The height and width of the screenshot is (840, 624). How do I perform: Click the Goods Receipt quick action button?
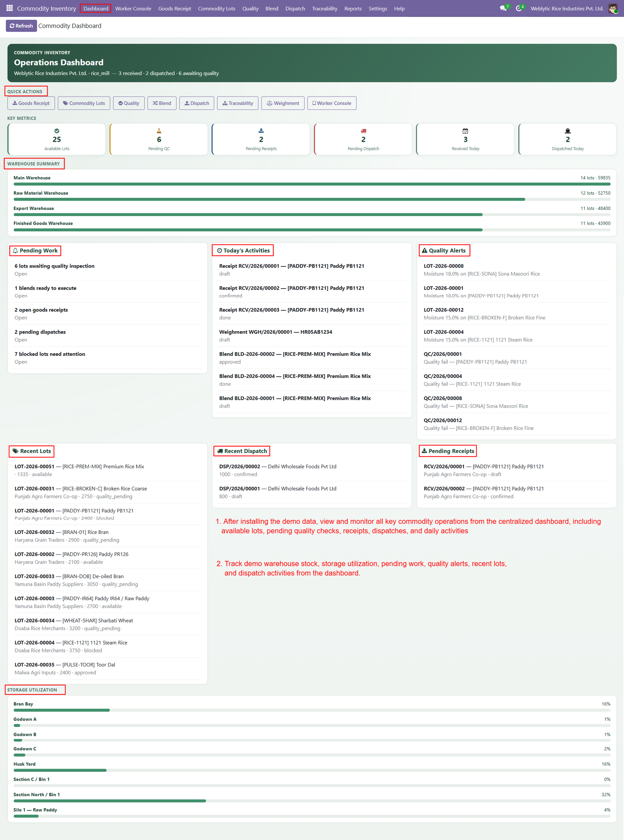point(31,103)
